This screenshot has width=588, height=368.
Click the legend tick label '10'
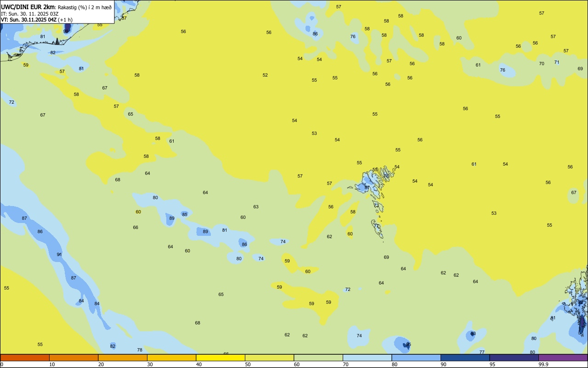tap(52, 364)
